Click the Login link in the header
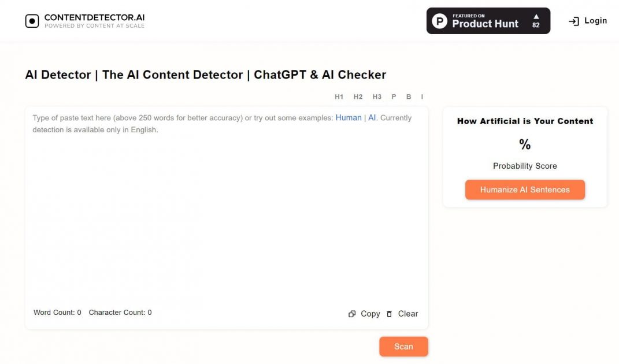 [x=596, y=21]
